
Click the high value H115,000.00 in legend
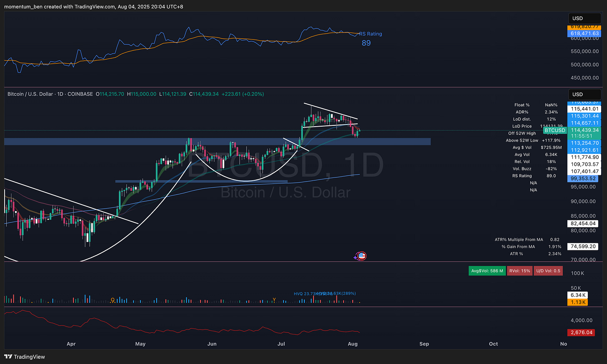142,94
